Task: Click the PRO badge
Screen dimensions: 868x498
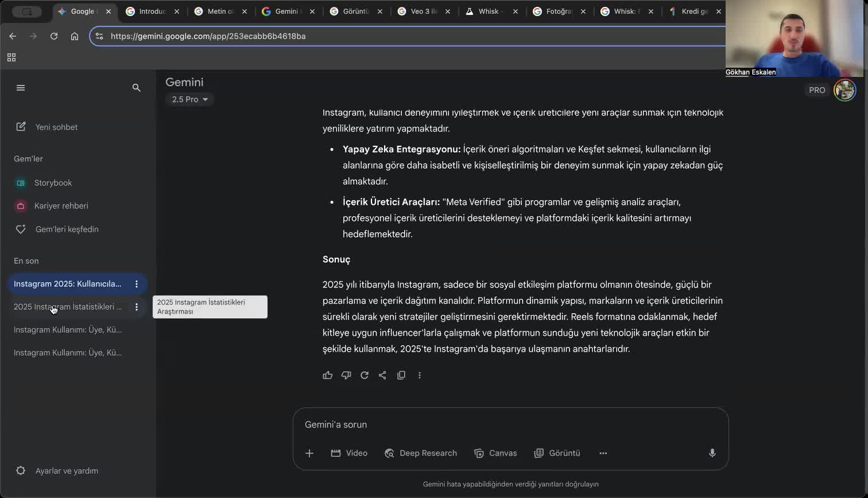Action: (817, 90)
